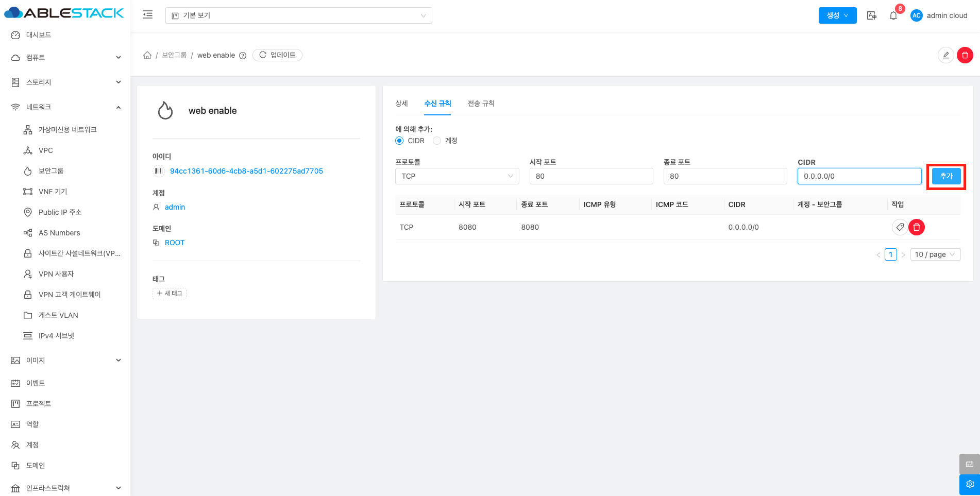Viewport: 980px width, 496px height.
Task: Click the notifications bell icon
Action: click(893, 15)
